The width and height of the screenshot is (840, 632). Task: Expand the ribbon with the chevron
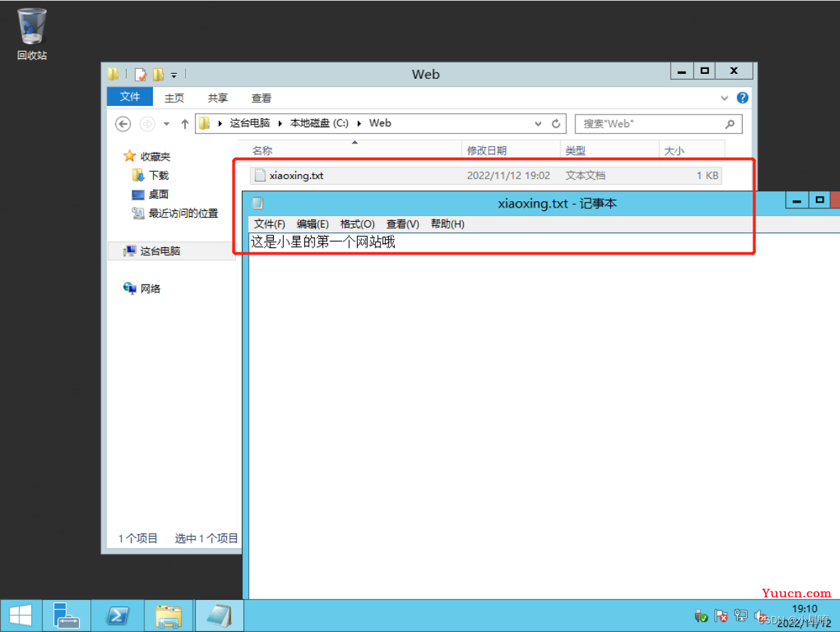click(724, 98)
